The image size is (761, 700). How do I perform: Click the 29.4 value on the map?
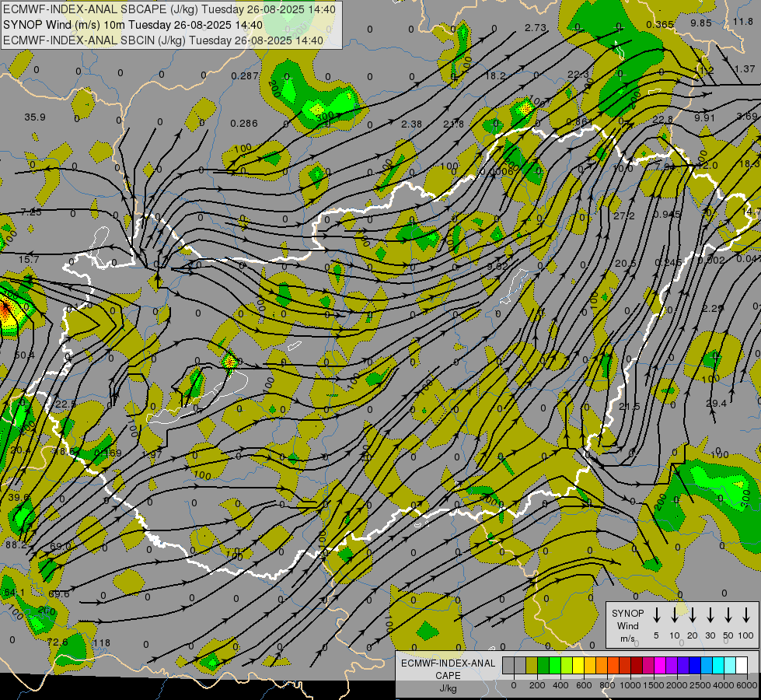coord(717,403)
